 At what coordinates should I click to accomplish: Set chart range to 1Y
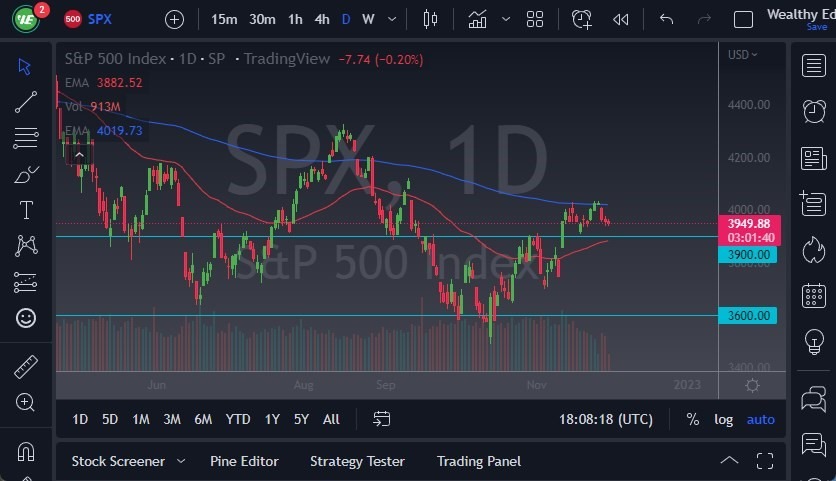272,419
